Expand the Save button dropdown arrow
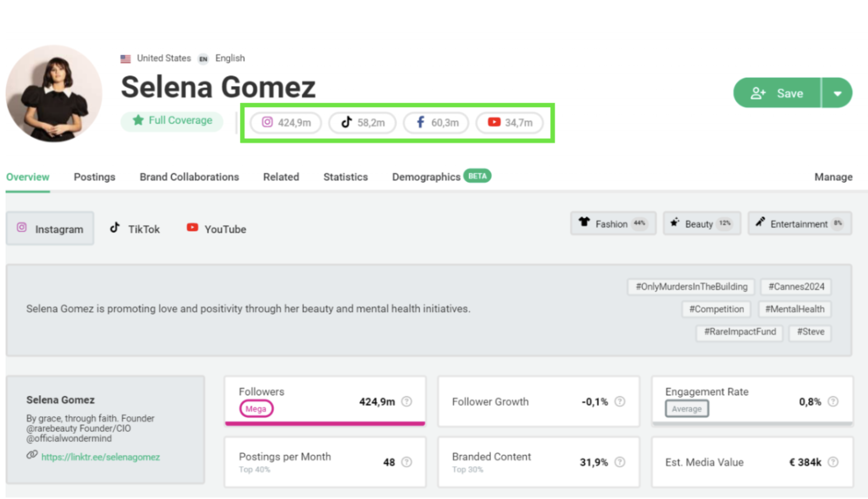Viewport: 868px width, 499px height. pos(837,93)
